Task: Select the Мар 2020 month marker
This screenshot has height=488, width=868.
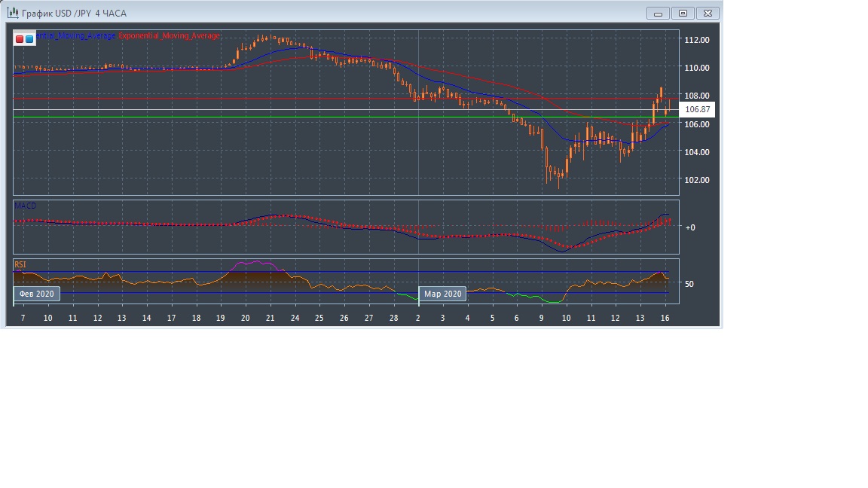Action: tap(442, 294)
